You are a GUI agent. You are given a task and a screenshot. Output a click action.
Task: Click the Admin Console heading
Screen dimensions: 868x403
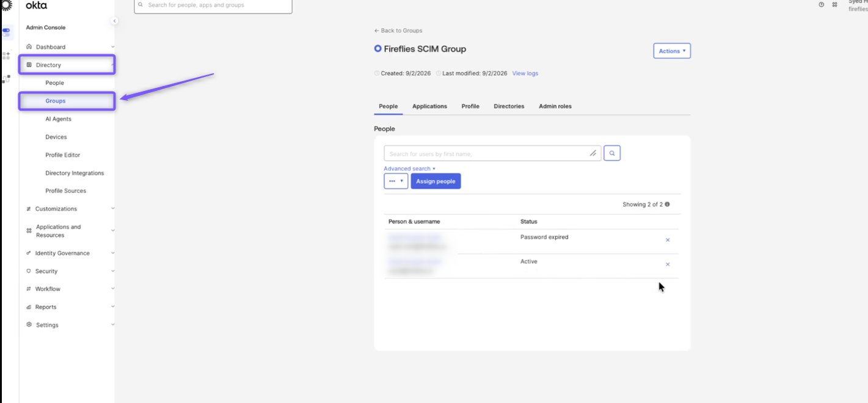(46, 27)
